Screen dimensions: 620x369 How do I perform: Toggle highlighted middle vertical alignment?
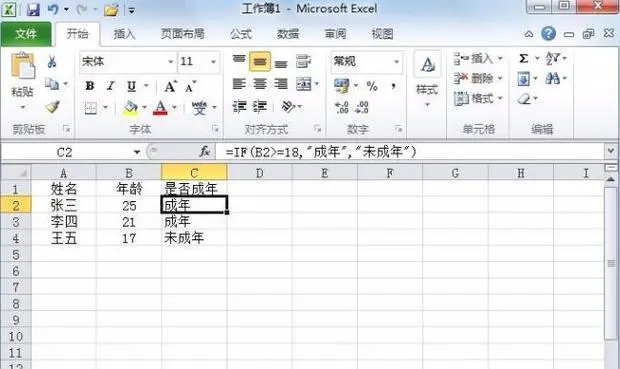(260, 61)
